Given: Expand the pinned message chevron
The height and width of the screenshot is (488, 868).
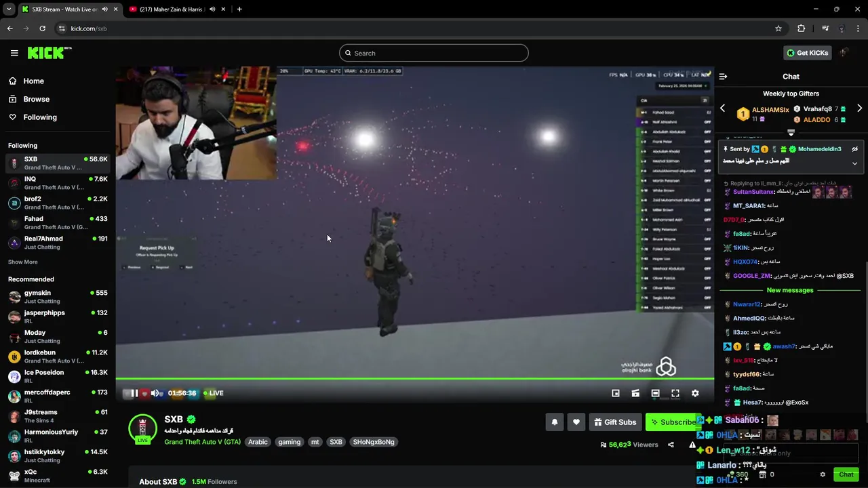Looking at the screenshot, I should click(x=854, y=163).
